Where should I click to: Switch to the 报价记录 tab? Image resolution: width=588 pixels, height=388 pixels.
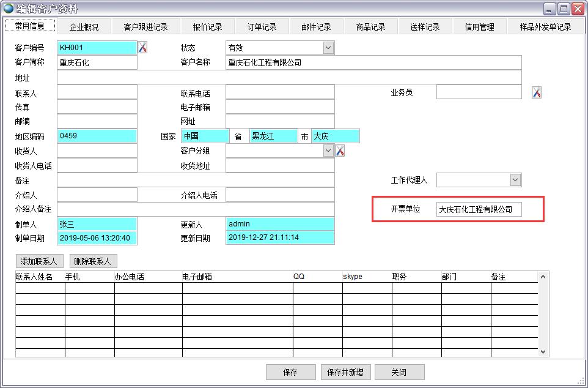pos(207,26)
